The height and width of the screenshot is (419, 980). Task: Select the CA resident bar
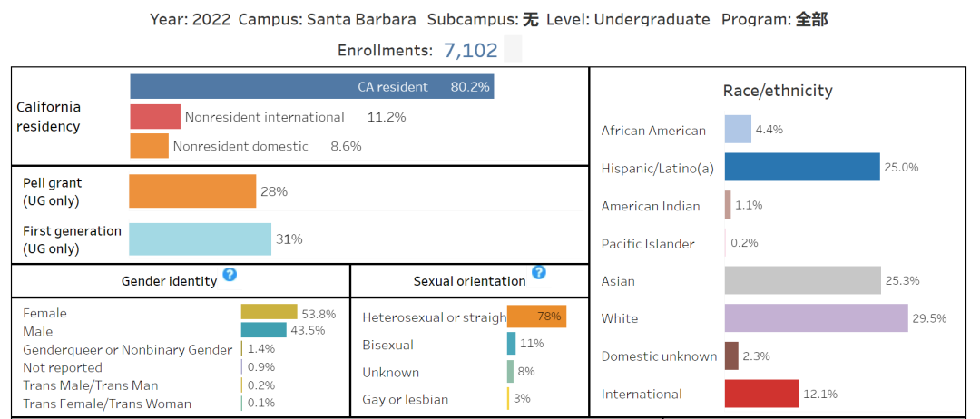[x=312, y=86]
